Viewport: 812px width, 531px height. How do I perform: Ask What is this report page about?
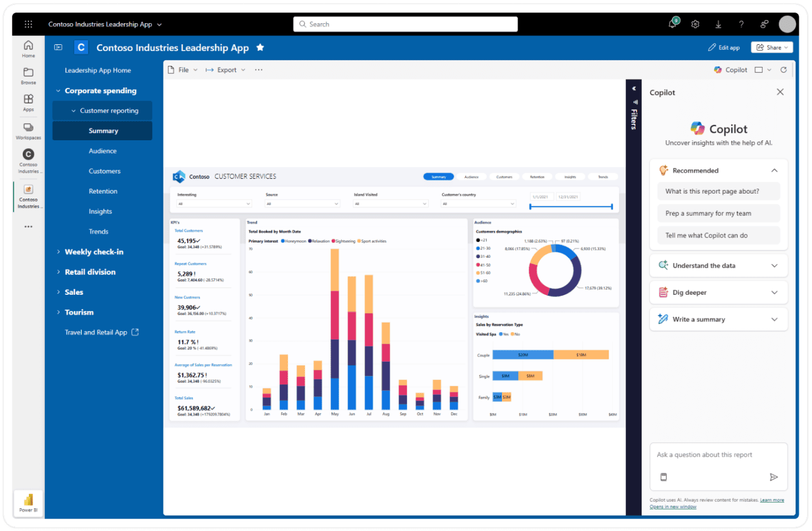[x=718, y=191]
